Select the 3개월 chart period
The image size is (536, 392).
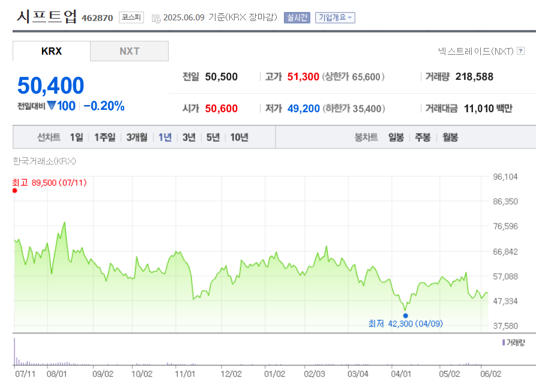tap(136, 137)
